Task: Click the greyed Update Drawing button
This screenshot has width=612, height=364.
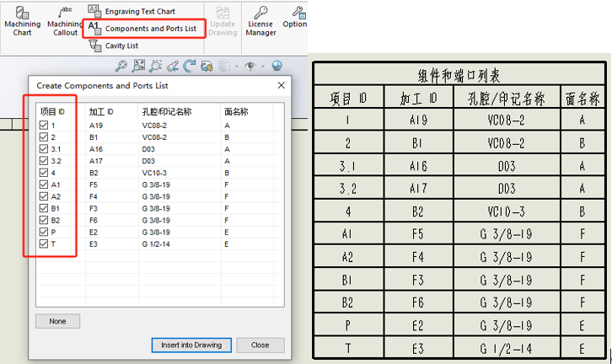Action: click(223, 22)
